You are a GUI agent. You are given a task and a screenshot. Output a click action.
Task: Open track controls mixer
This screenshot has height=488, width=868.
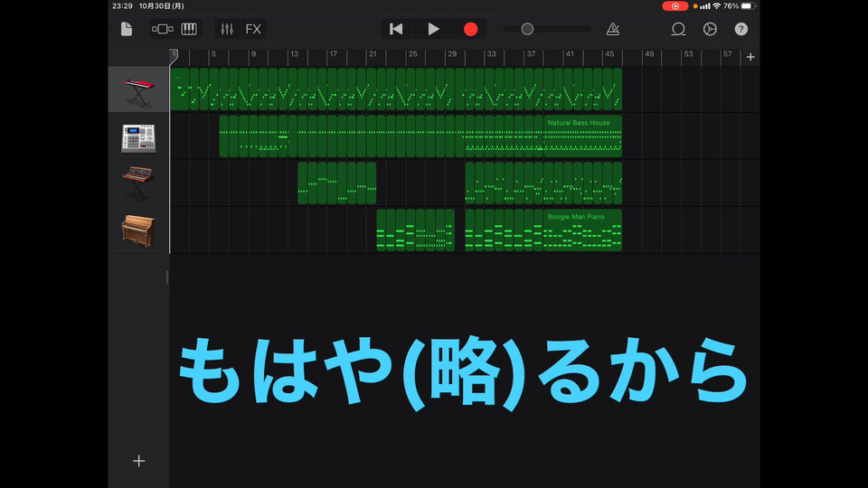227,29
